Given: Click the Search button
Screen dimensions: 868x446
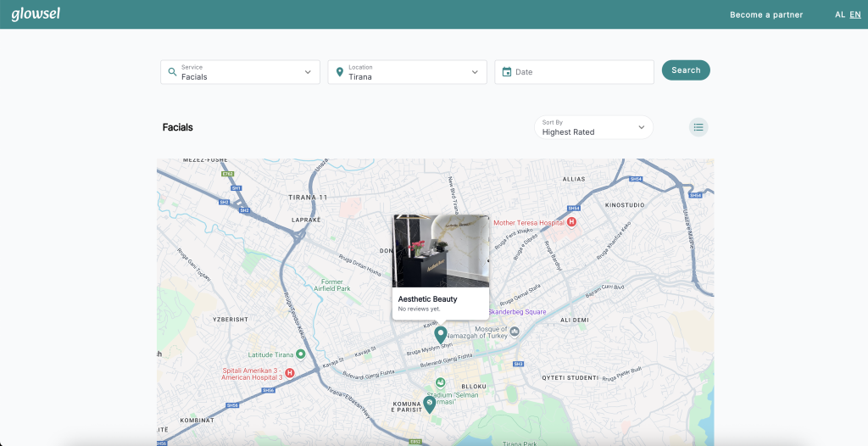Looking at the screenshot, I should [686, 70].
